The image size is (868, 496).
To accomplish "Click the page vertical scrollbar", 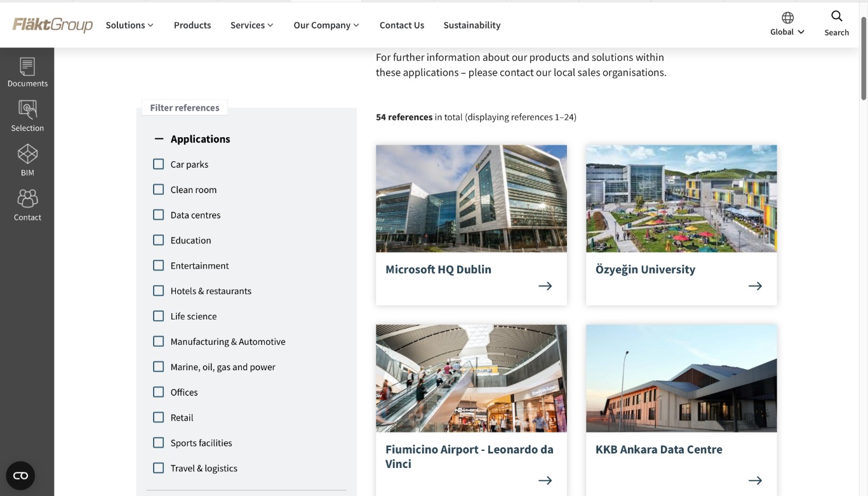I will coord(864,57).
